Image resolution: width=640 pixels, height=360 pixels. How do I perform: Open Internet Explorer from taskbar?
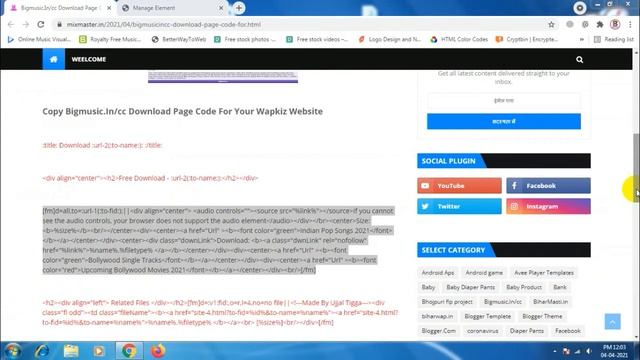[x=42, y=351]
